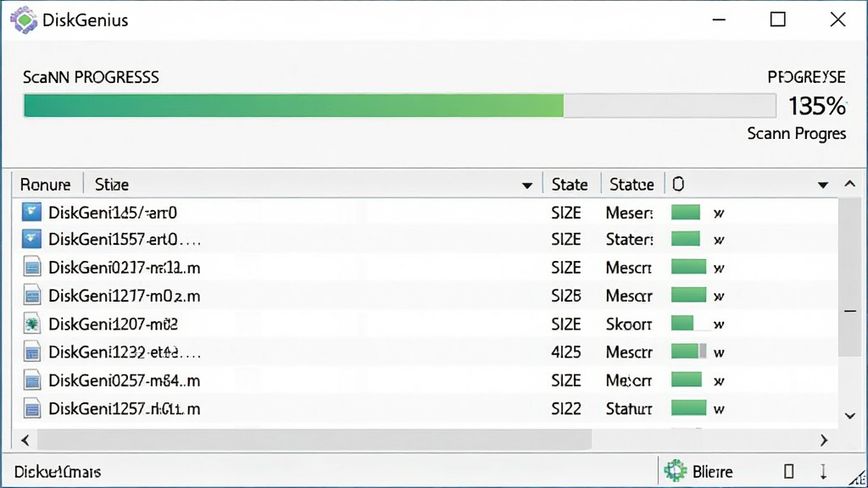Click the 4I25 size cell
The height and width of the screenshot is (488, 868).
click(x=565, y=352)
